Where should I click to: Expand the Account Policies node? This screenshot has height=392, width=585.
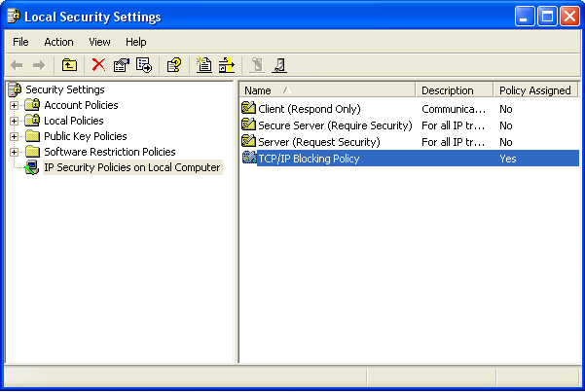14,106
